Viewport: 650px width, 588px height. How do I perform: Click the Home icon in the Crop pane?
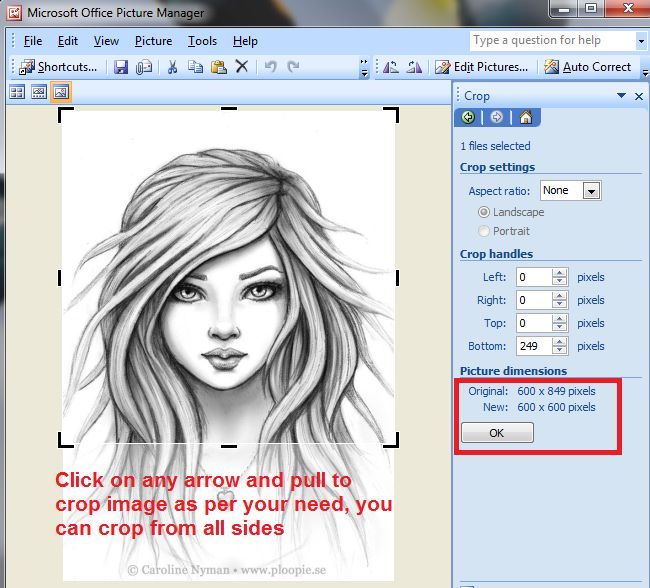click(x=526, y=117)
